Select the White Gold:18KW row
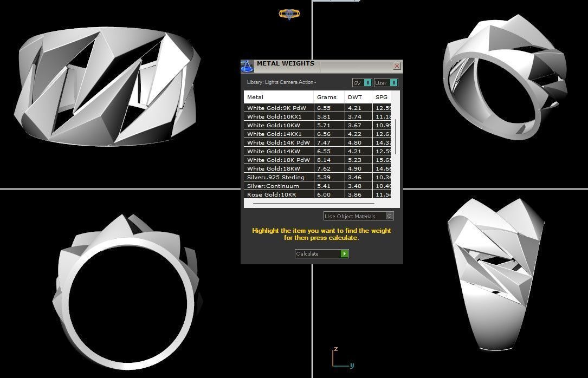Screen dimensions: 588x378 click(x=317, y=168)
